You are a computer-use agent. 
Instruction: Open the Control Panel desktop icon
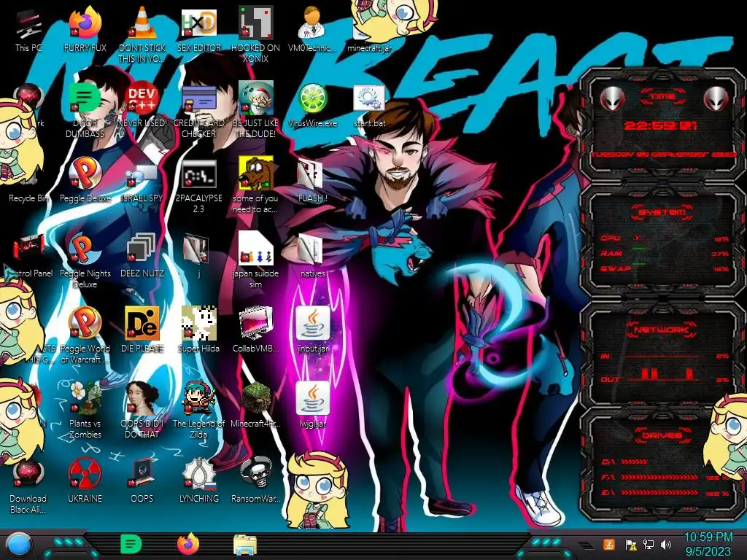[28, 256]
